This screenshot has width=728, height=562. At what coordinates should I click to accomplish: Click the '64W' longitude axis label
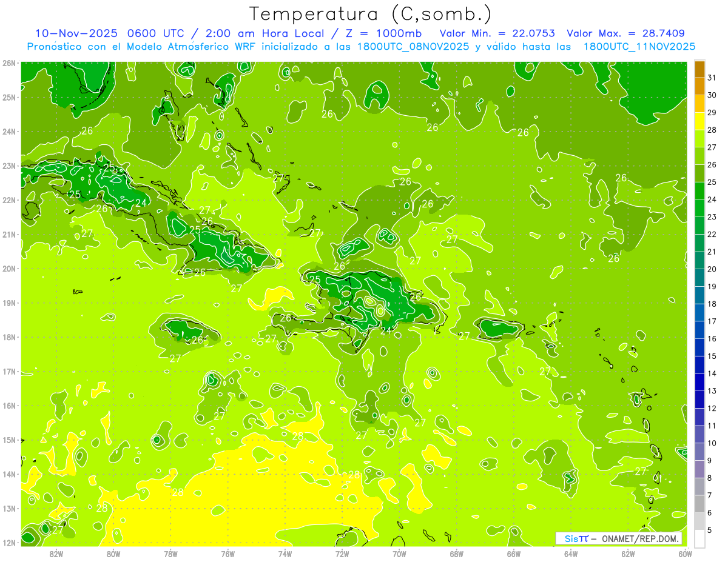click(x=571, y=554)
